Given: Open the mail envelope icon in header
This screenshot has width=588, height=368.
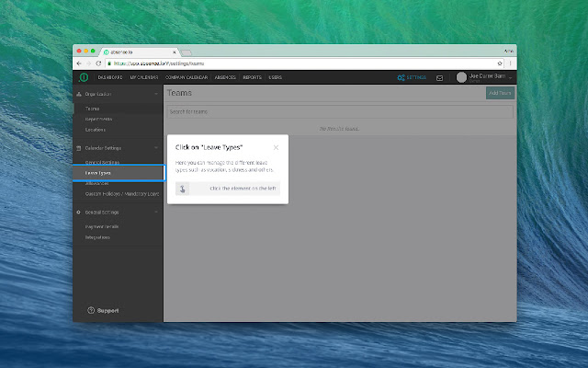Looking at the screenshot, I should coord(440,77).
